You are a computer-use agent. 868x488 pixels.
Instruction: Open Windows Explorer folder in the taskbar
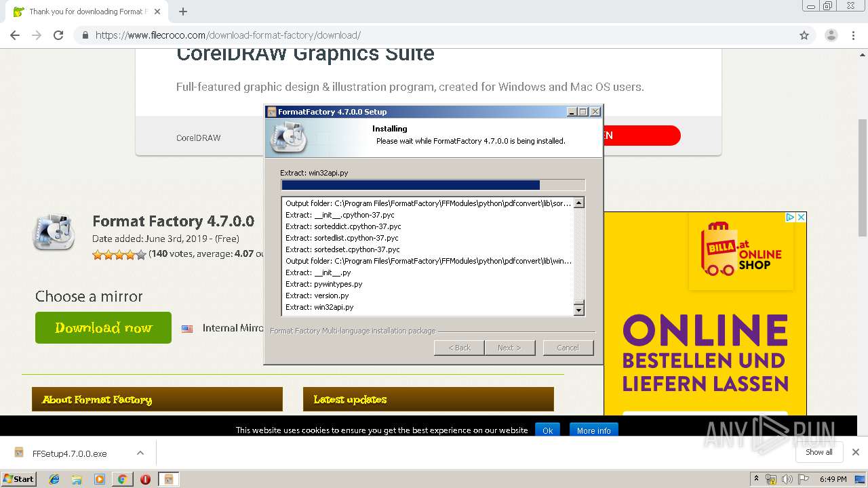[77, 479]
